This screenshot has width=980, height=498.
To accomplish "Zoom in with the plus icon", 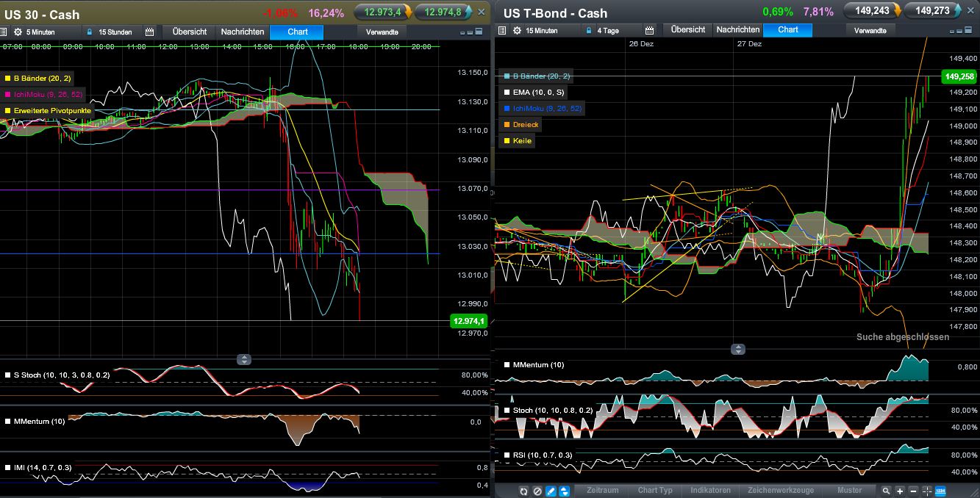I will click(x=900, y=491).
